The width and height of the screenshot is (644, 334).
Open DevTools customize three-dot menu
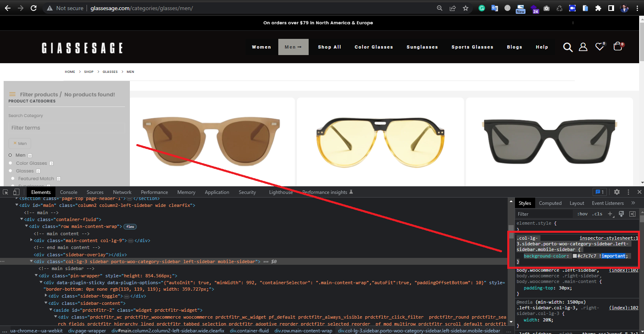[628, 192]
